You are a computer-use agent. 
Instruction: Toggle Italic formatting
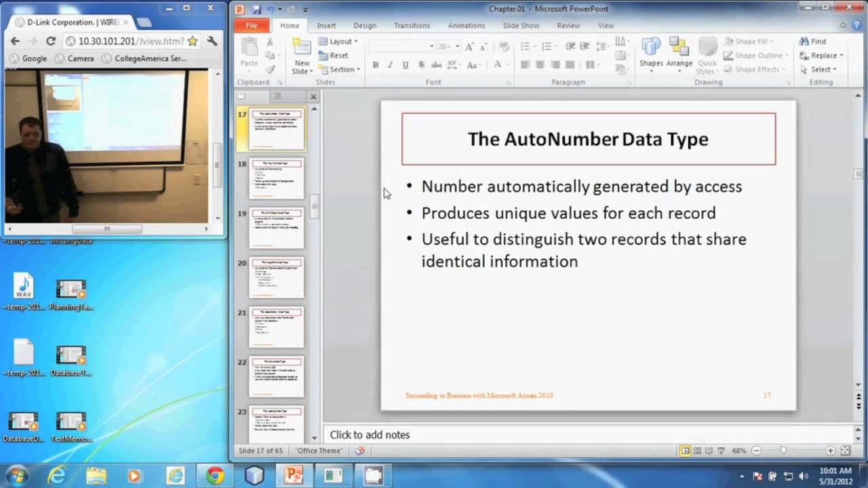tap(390, 65)
